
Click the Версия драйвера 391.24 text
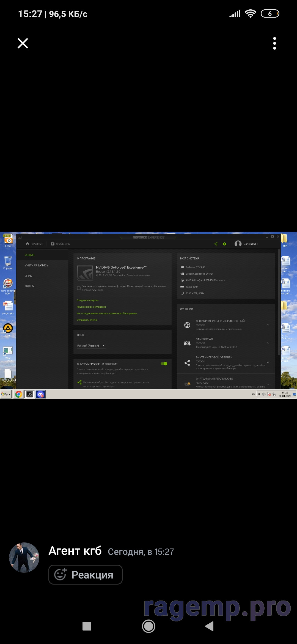pyautogui.click(x=199, y=274)
